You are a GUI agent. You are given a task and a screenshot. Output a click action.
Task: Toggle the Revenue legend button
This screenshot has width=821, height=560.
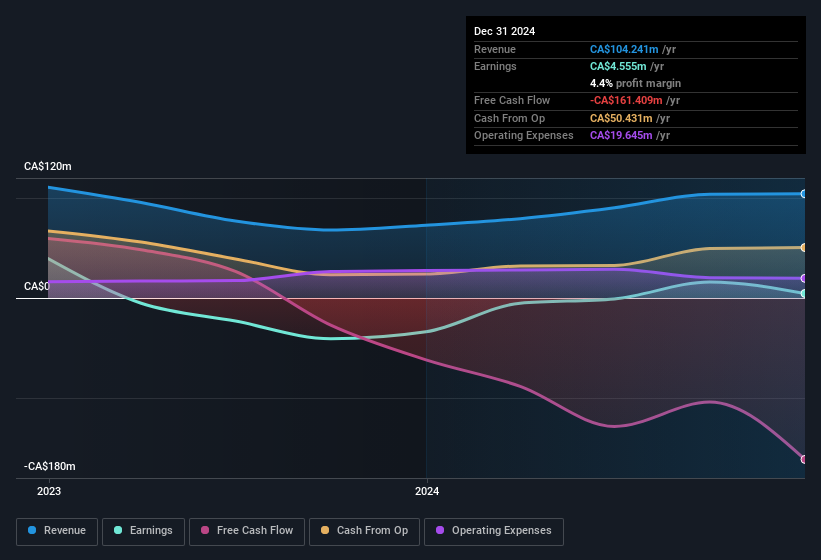pos(57,531)
